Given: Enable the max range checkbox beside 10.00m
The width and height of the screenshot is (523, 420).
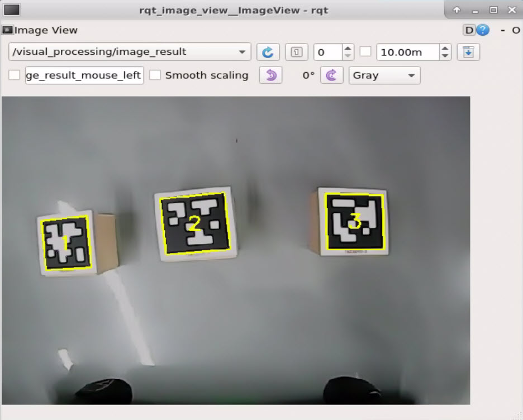Looking at the screenshot, I should coord(365,52).
